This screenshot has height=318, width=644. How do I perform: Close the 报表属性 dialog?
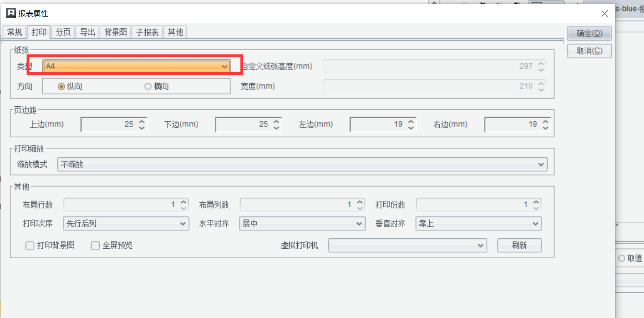click(605, 14)
